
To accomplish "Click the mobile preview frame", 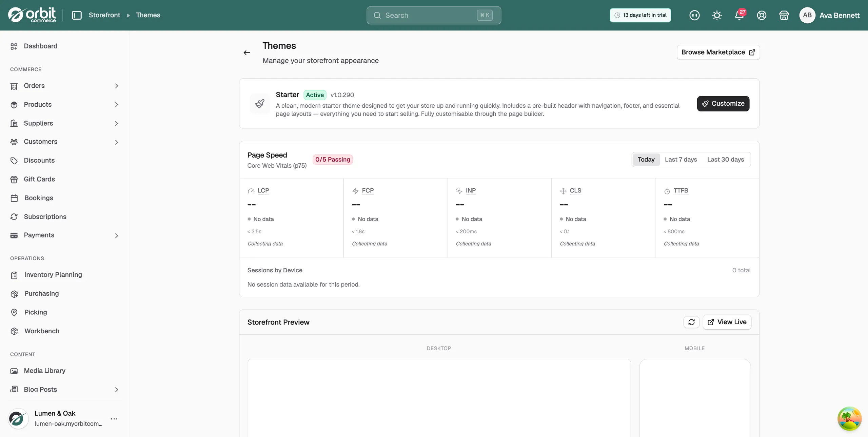I will (695, 398).
